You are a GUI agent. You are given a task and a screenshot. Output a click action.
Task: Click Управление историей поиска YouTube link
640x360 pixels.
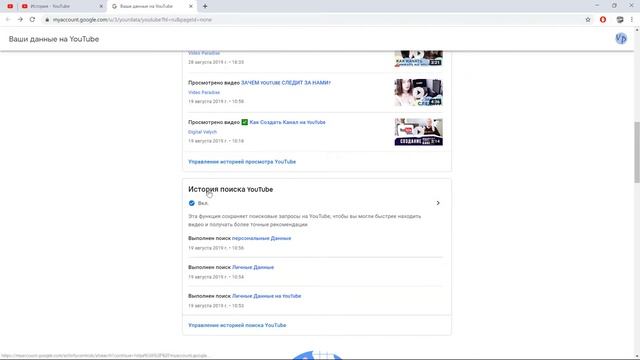pyautogui.click(x=237, y=325)
